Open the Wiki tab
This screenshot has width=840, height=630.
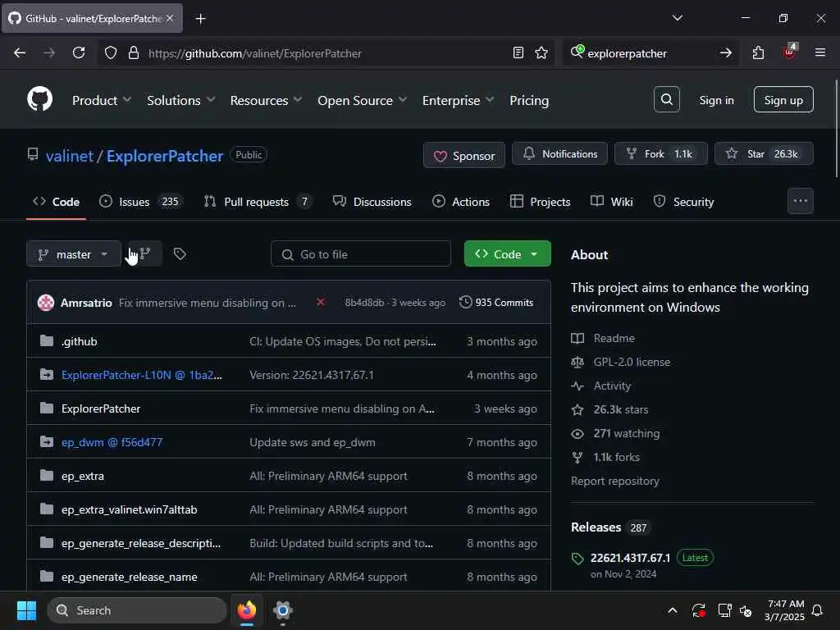point(611,202)
